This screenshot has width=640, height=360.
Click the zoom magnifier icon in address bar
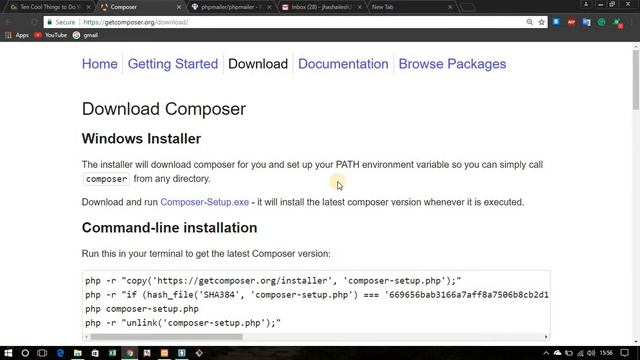pyautogui.click(x=529, y=22)
